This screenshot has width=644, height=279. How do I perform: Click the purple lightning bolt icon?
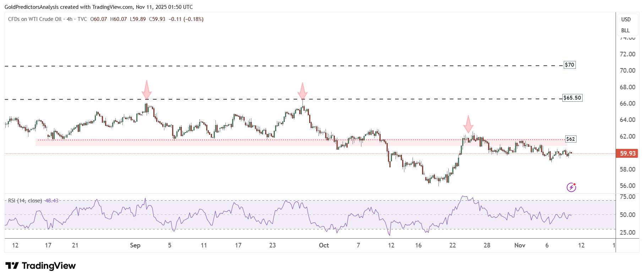click(x=571, y=187)
